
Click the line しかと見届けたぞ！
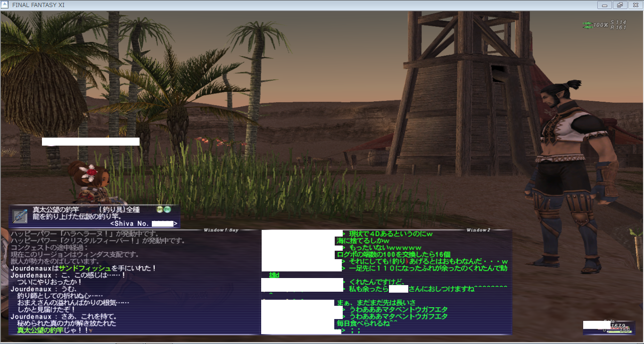(46, 310)
